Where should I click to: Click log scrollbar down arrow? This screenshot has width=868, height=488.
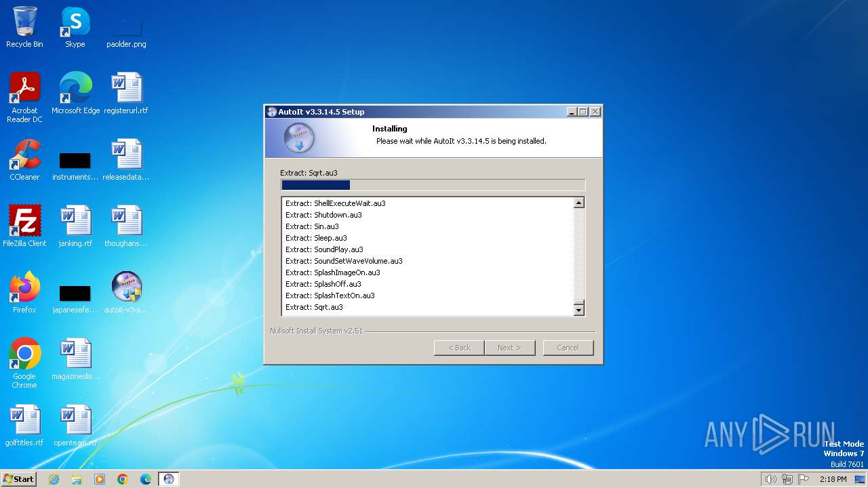point(578,310)
